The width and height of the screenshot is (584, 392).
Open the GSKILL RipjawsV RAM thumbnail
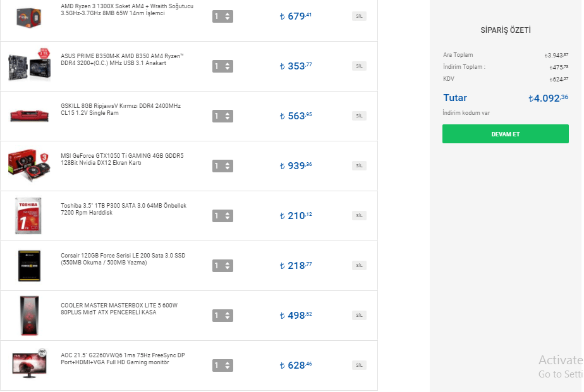point(29,116)
